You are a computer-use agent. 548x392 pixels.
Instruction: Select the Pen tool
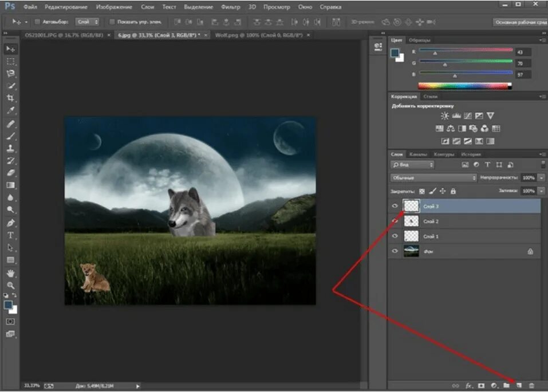tap(10, 223)
